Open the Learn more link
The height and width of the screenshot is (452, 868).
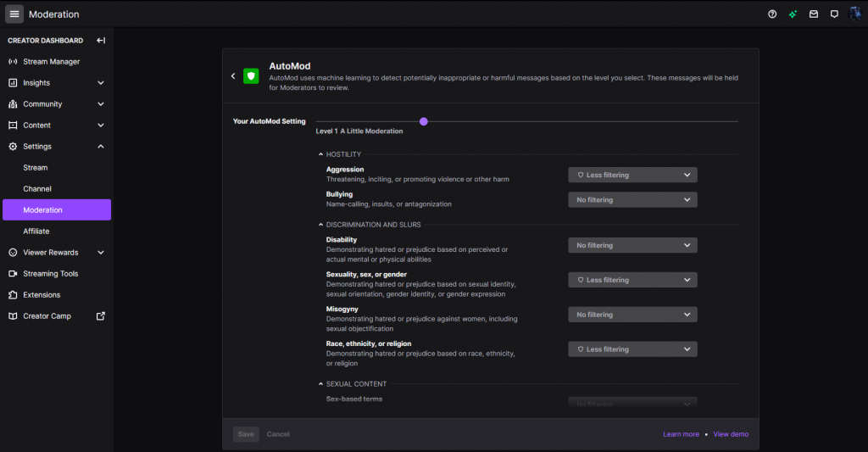pyautogui.click(x=681, y=434)
